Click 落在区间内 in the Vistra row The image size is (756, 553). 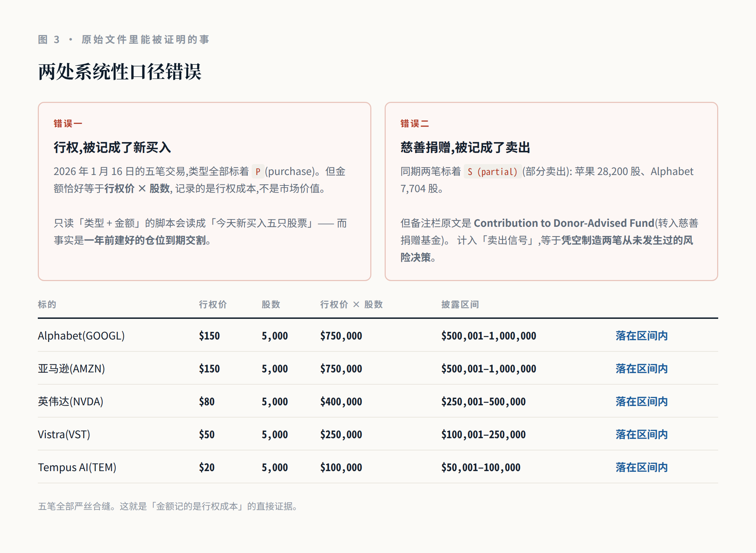coord(642,434)
